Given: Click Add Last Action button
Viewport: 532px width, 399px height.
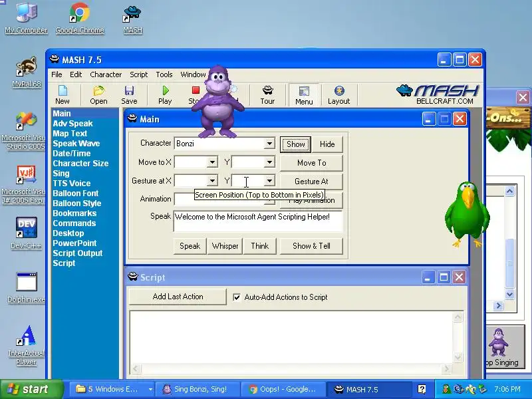Looking at the screenshot, I should 178,297.
